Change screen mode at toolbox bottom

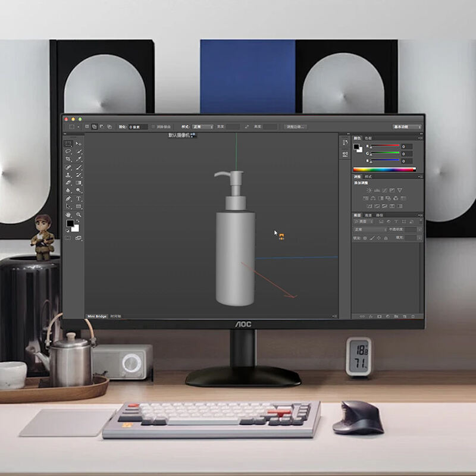(79, 238)
